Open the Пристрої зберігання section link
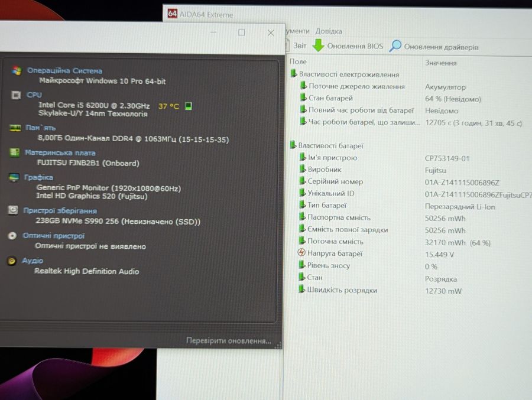This screenshot has width=532, height=400. point(60,211)
